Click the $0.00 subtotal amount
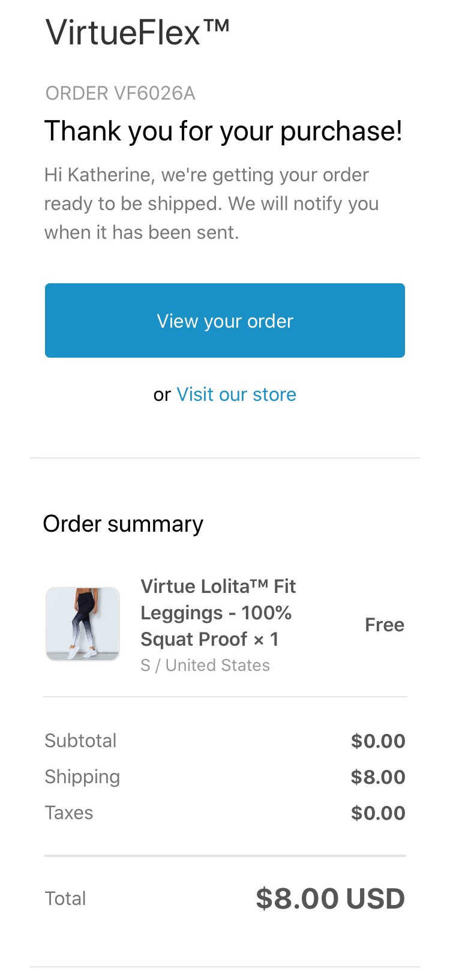 378,741
